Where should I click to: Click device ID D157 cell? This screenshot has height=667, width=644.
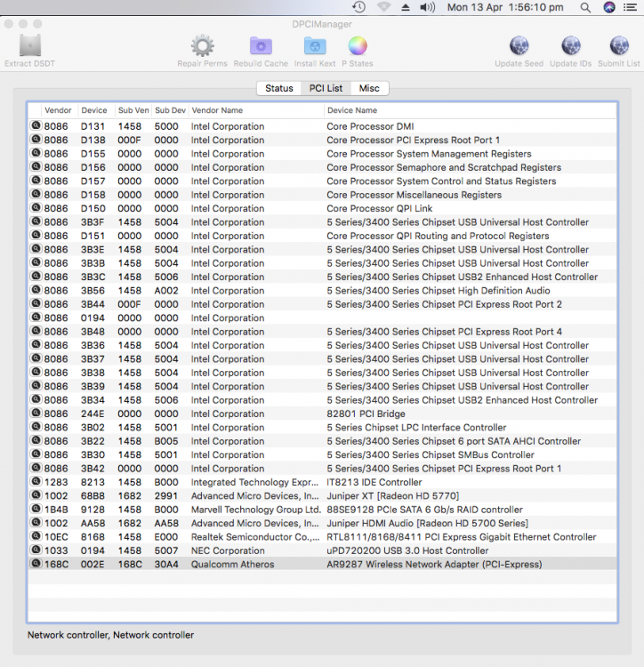(x=93, y=181)
